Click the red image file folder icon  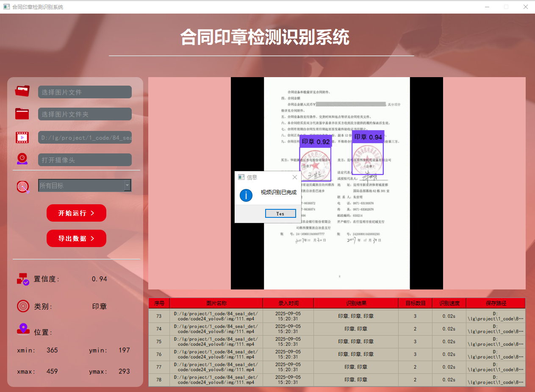click(x=22, y=91)
